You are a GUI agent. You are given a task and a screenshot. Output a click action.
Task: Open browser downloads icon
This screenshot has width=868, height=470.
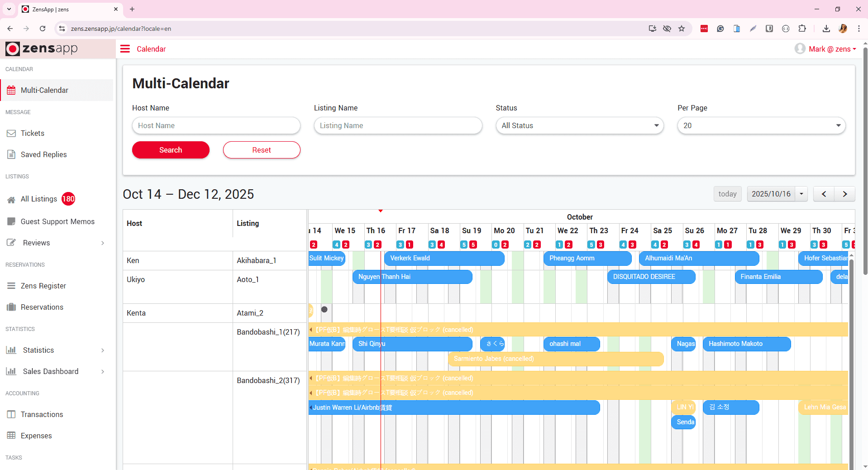pos(826,29)
